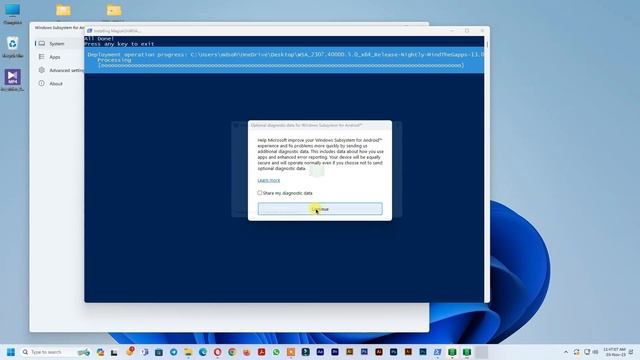
Task: Click the Windows Subsystem for Android title
Action: click(60, 28)
